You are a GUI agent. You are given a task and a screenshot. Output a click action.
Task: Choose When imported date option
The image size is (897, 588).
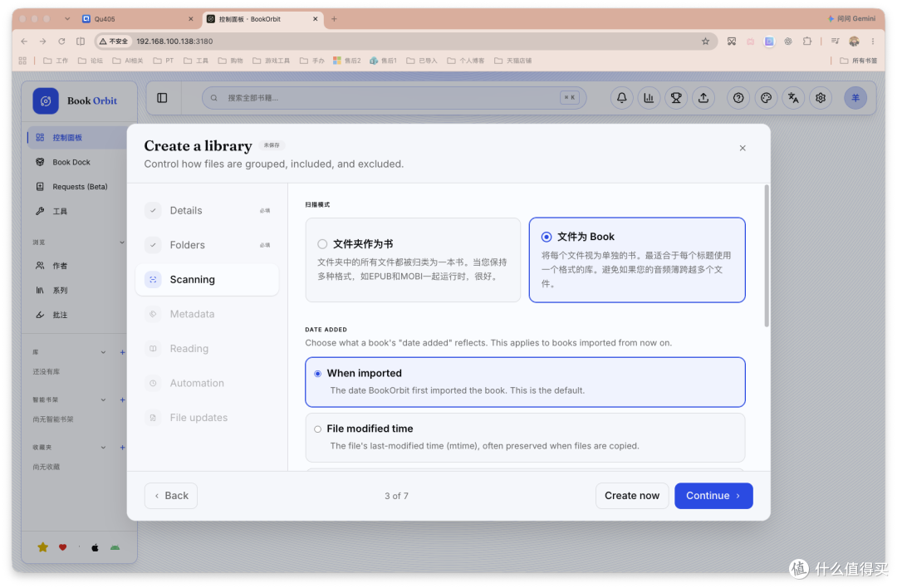[x=525, y=382]
